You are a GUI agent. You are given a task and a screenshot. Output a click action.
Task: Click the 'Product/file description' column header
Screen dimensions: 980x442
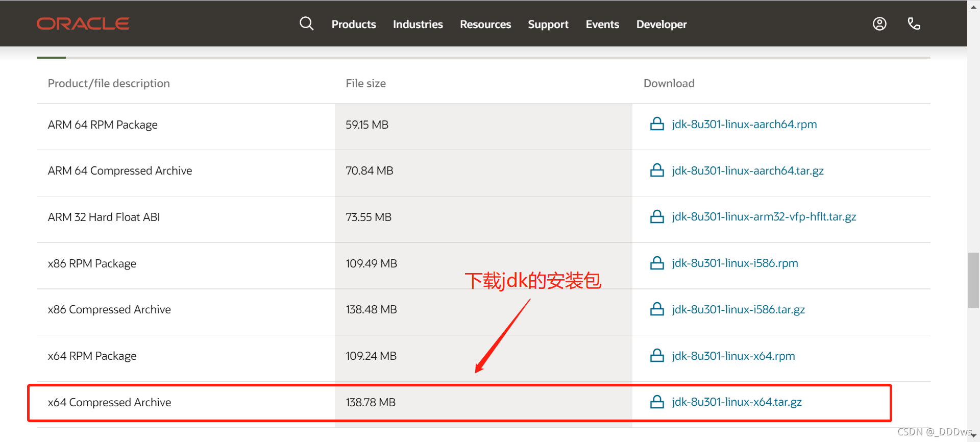pyautogui.click(x=109, y=83)
